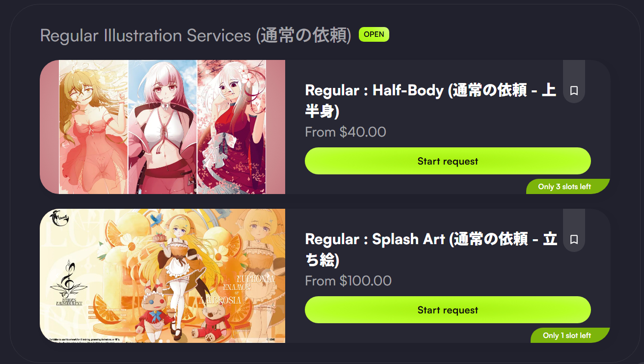Click the blue bird in the splash art

[x=157, y=219]
